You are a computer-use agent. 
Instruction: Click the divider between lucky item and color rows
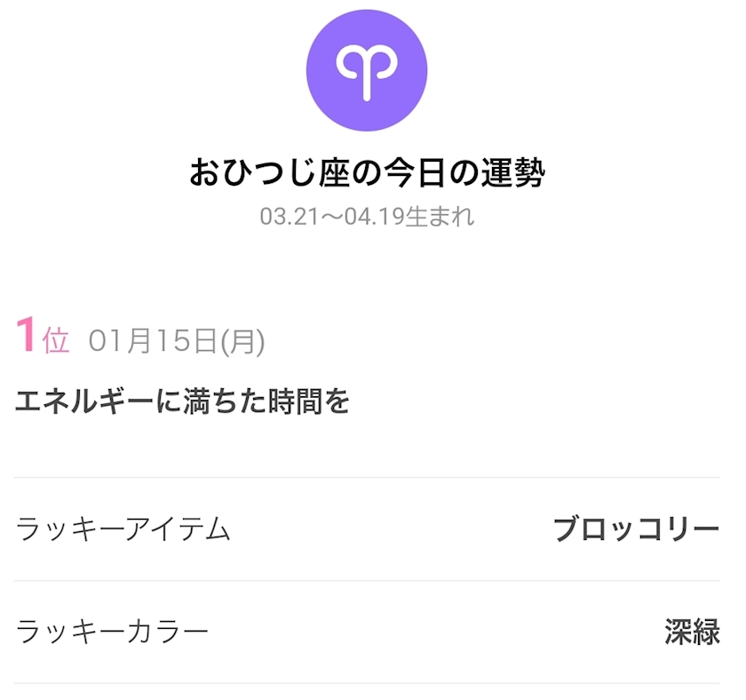(x=366, y=581)
